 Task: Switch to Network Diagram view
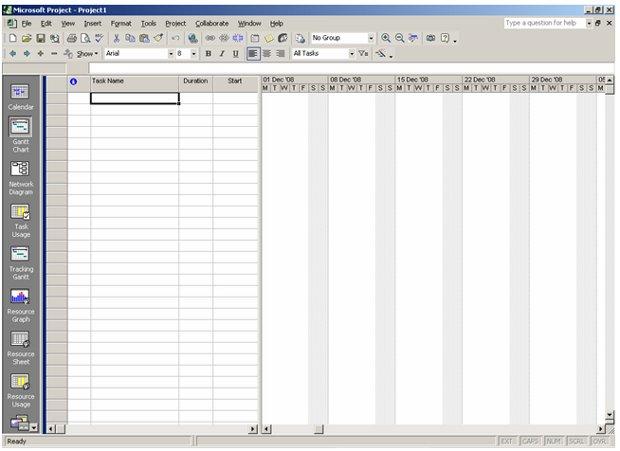[20, 169]
